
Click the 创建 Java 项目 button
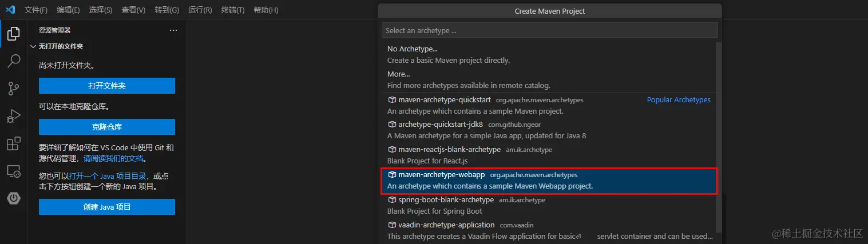(107, 207)
